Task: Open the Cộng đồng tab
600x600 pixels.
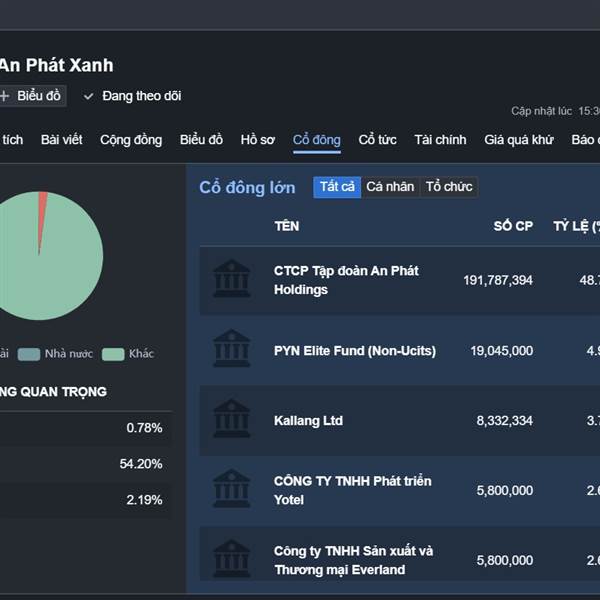Action: (x=130, y=140)
